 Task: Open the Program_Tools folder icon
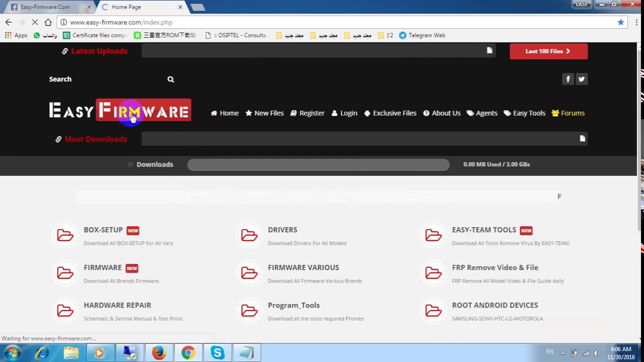249,310
